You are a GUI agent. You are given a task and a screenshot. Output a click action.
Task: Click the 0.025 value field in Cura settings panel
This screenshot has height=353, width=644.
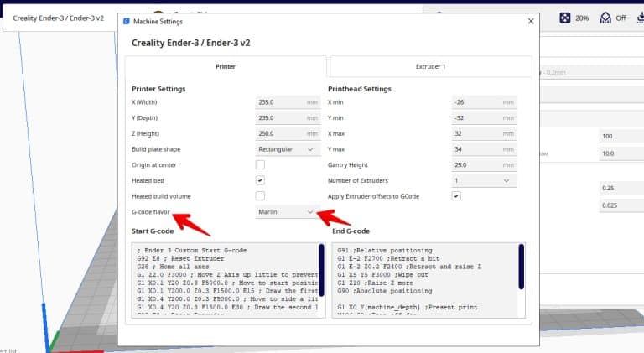point(621,205)
